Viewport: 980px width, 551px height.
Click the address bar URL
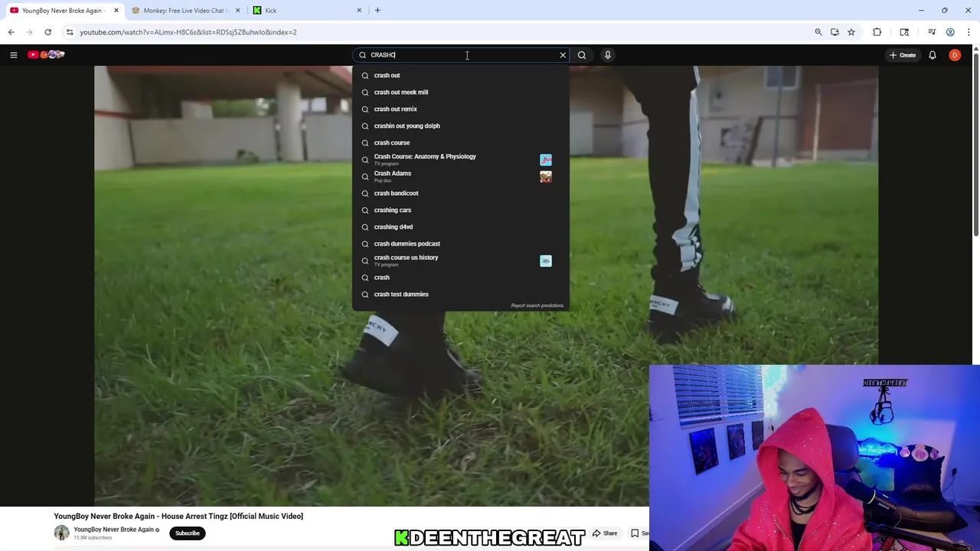click(188, 32)
